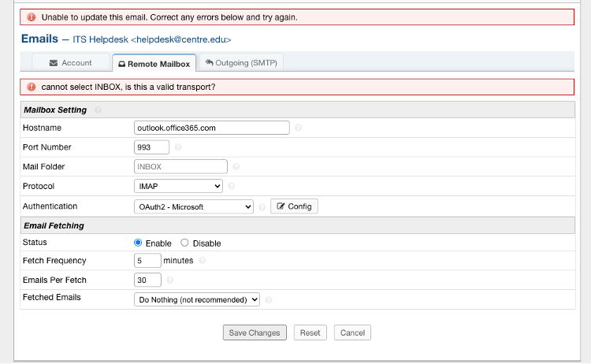Click help icon beside Fetched Emails dropdown
591x364 pixels.
(x=269, y=299)
